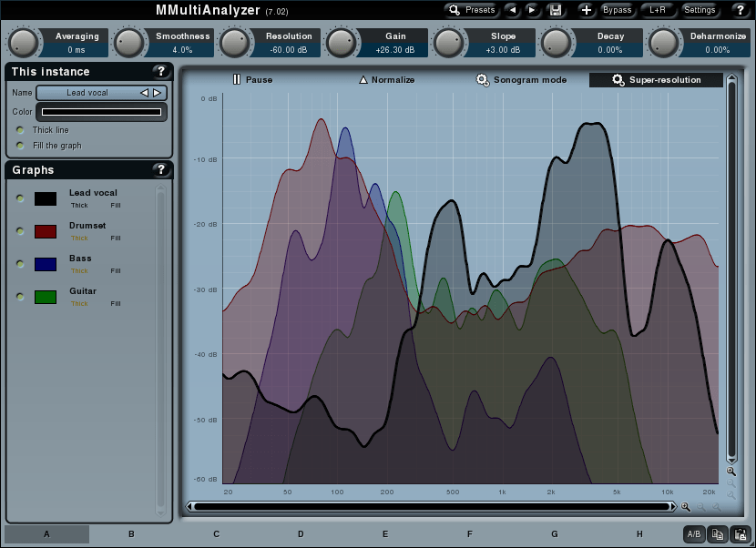Click the black Lead vocal color swatch
Viewport: 756px width, 548px height.
tap(46, 198)
